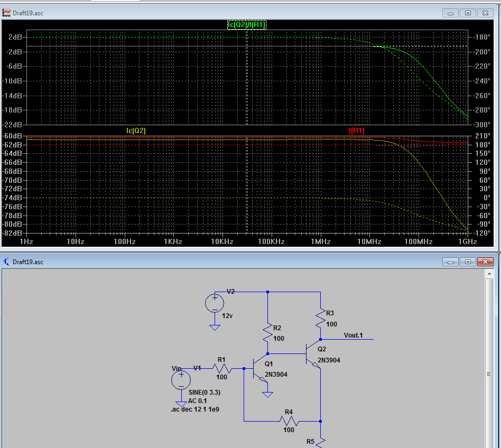Viewport: 501px width, 448px height.
Task: Click the 1Hz frequency axis label
Action: (x=26, y=241)
